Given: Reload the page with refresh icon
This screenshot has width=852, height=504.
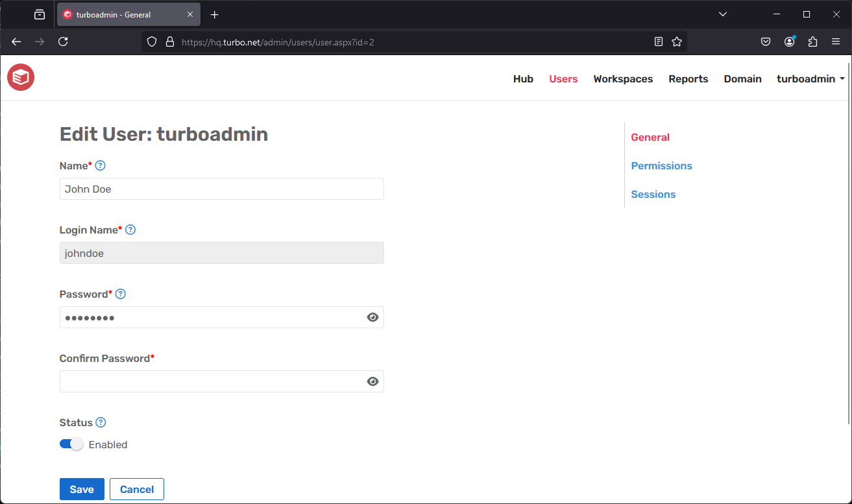Looking at the screenshot, I should 63,42.
